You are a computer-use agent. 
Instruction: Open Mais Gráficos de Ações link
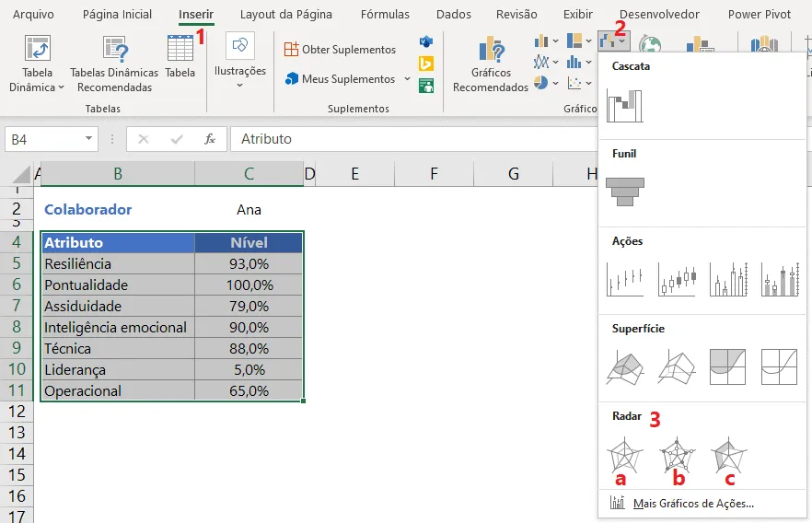coord(693,504)
